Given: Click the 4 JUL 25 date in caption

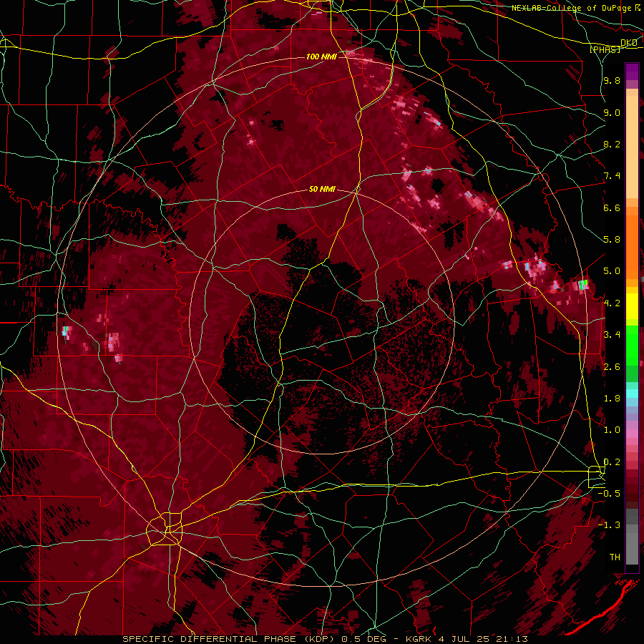Looking at the screenshot, I should pos(463,639).
